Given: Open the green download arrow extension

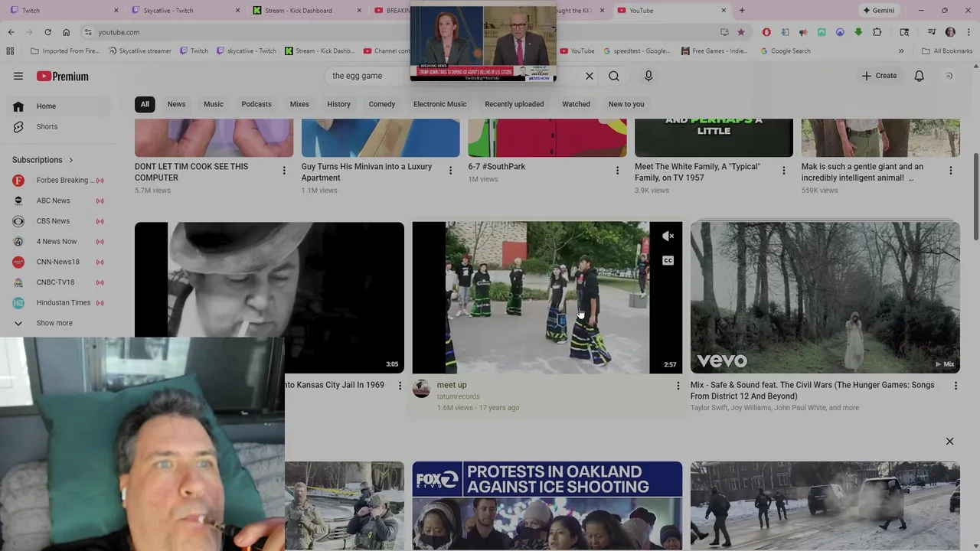Looking at the screenshot, I should tap(858, 32).
